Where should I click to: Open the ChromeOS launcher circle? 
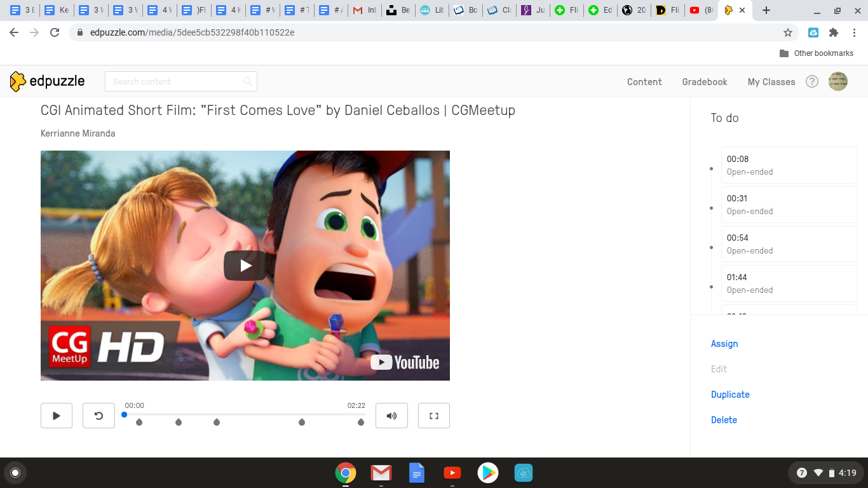15,473
